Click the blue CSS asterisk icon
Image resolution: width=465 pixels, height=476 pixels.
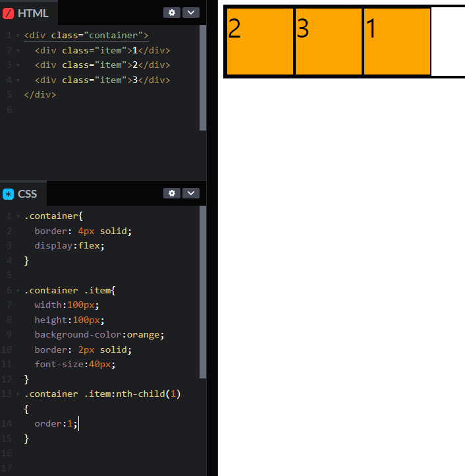coord(8,194)
